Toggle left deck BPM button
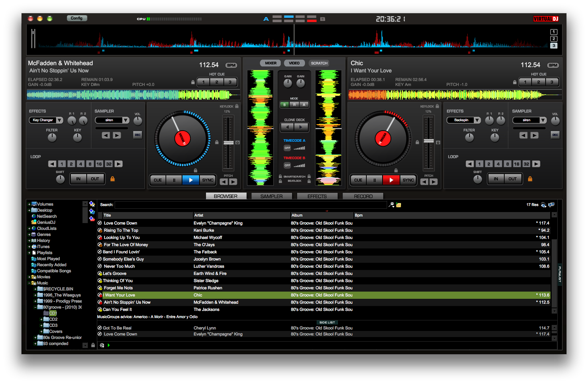Screen dimensions: 588x384 coord(231,65)
